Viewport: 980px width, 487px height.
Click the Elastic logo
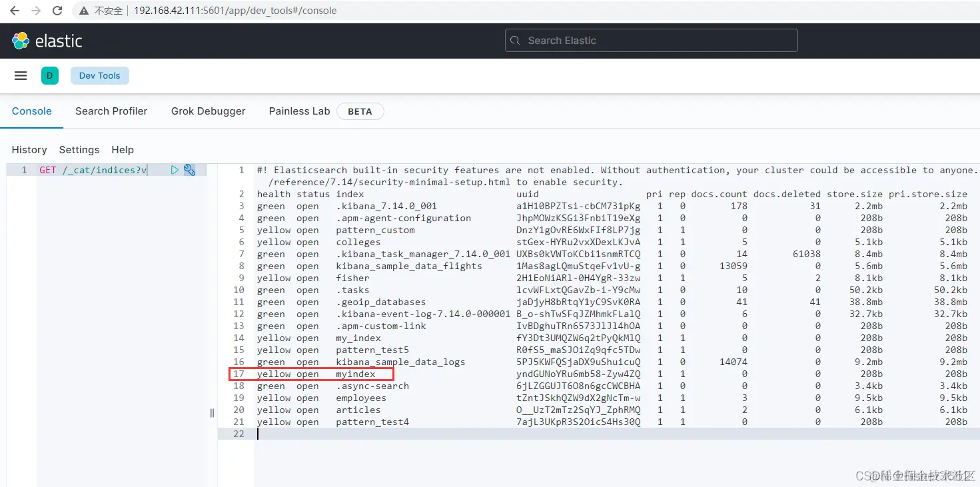coord(47,41)
